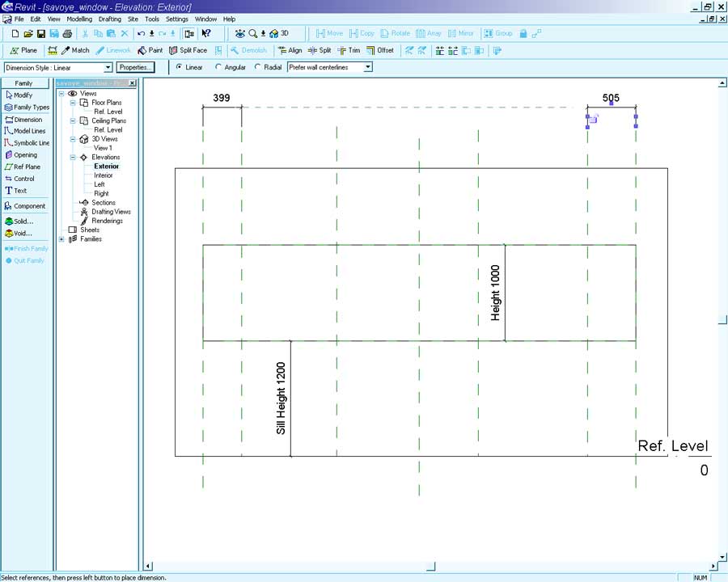Open the Edit menu
Viewport: 728px width, 582px height.
(36, 19)
